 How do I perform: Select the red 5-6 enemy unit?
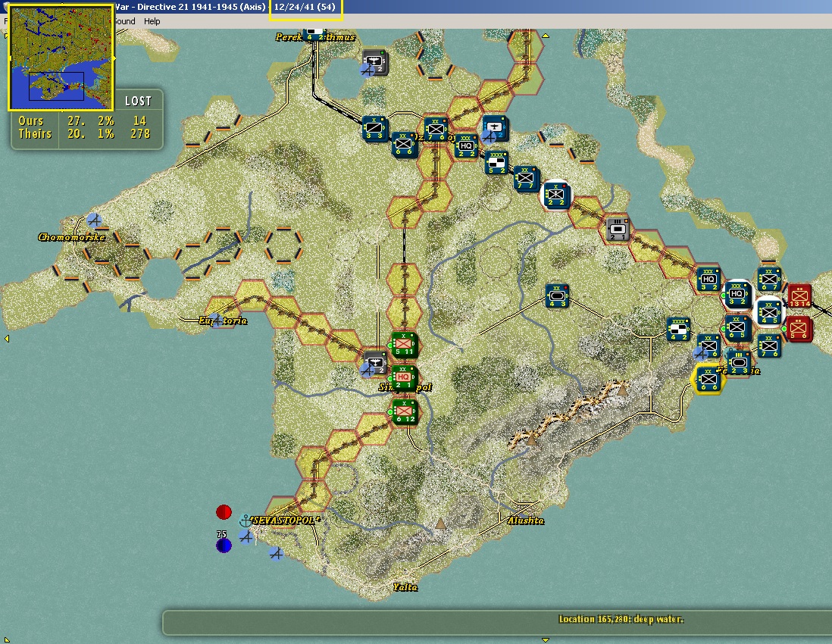(799, 328)
